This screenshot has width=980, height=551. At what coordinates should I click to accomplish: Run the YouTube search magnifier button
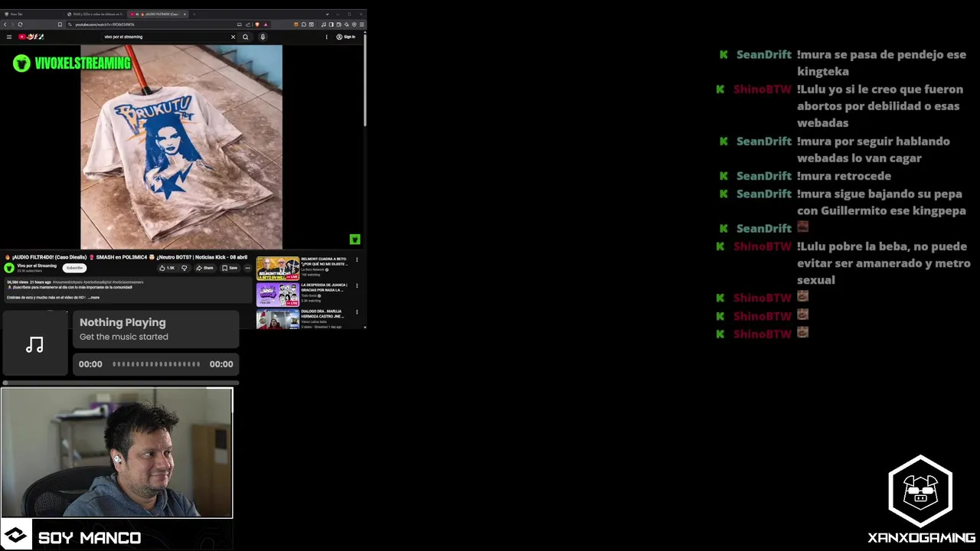[x=246, y=37]
